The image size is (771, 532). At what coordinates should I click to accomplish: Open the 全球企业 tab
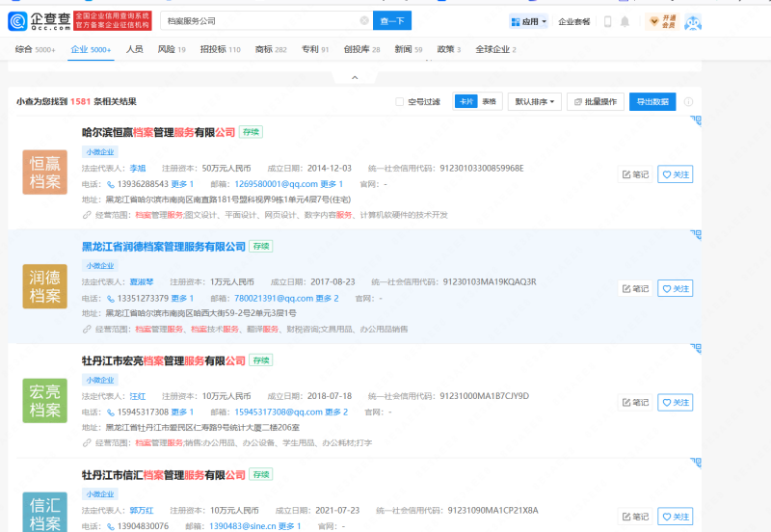pos(495,49)
